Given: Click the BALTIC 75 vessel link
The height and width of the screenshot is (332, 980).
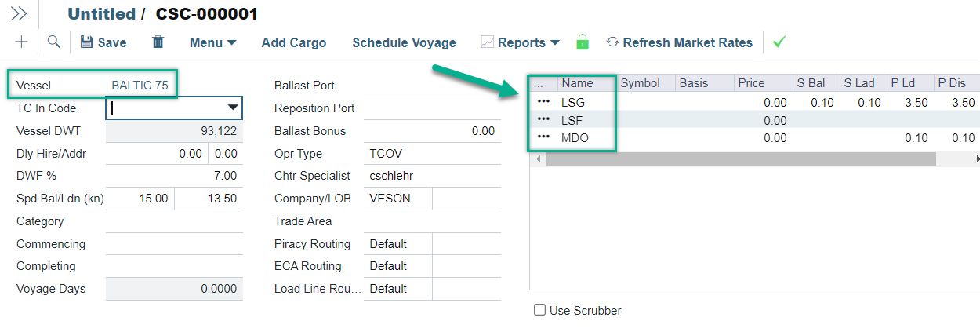Looking at the screenshot, I should click(x=140, y=86).
